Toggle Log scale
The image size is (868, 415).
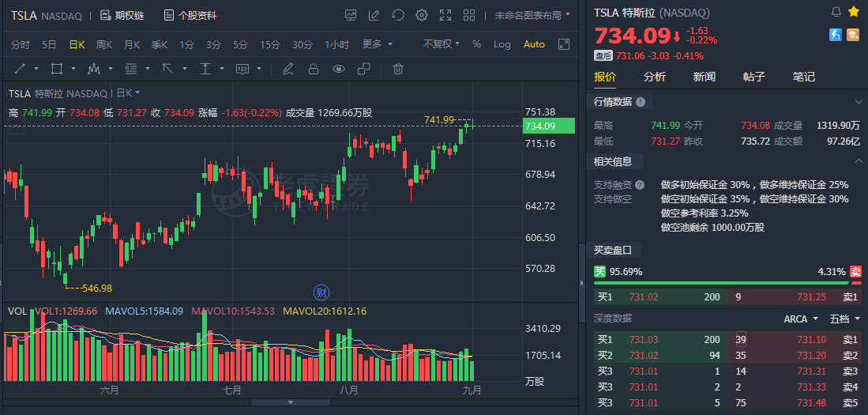point(502,44)
